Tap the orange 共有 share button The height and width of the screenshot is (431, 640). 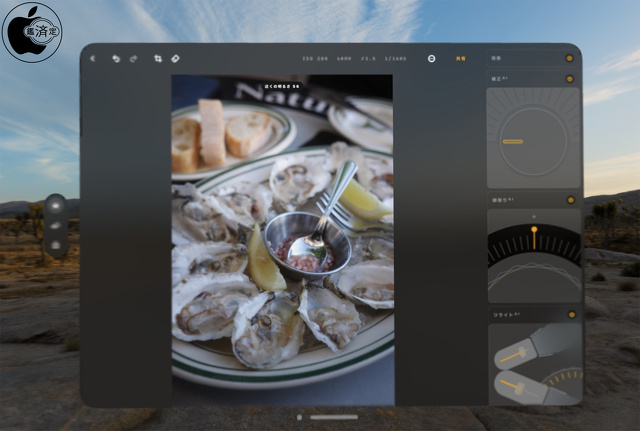point(460,58)
